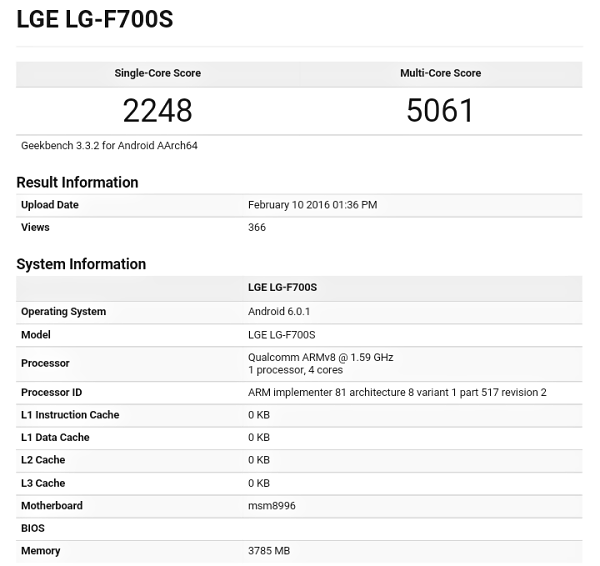Click the Operating System row label

(x=63, y=311)
